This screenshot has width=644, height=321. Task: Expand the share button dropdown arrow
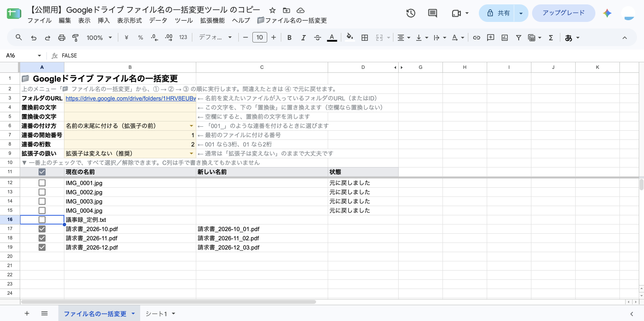coord(521,13)
